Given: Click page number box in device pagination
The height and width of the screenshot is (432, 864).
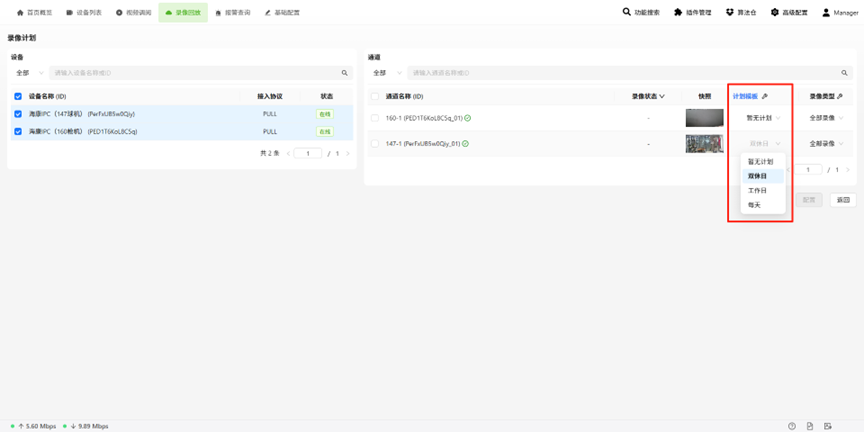Looking at the screenshot, I should 307,154.
